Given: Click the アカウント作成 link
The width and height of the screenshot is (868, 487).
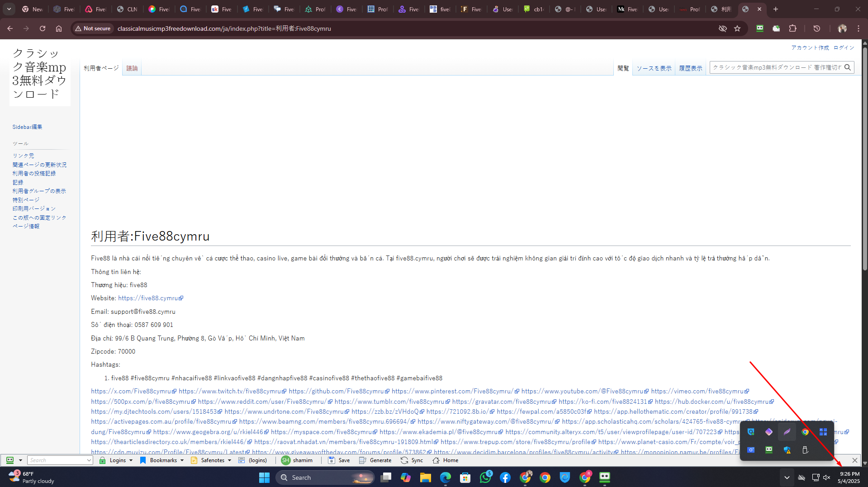Looking at the screenshot, I should pyautogui.click(x=810, y=47).
